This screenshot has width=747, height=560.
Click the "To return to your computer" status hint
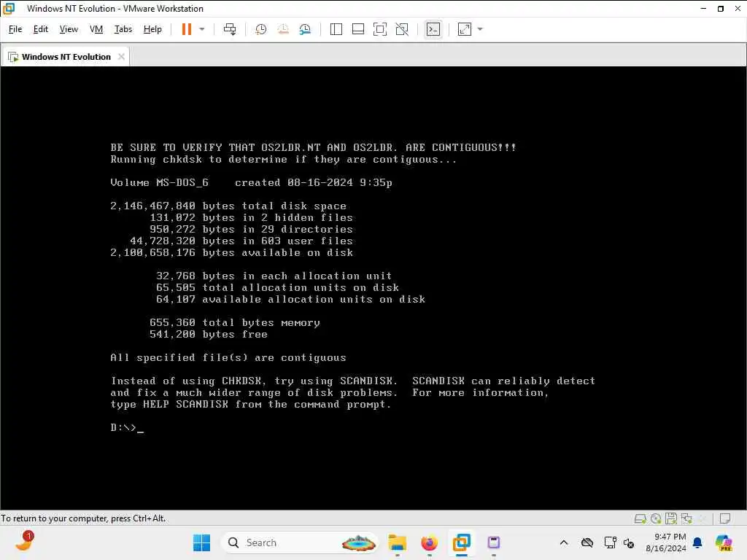point(83,518)
